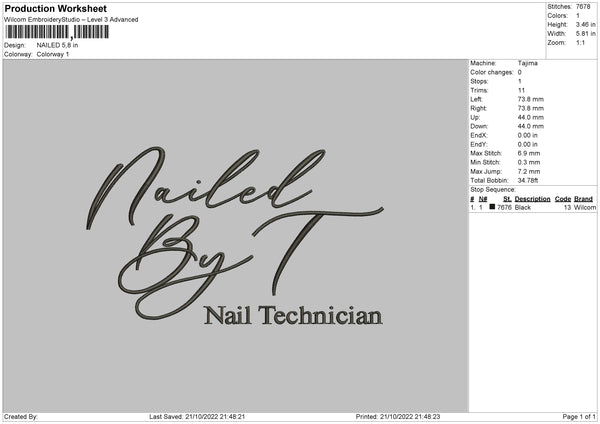Click the Stops value 1
Screen dimensions: 600x424
click(x=520, y=82)
